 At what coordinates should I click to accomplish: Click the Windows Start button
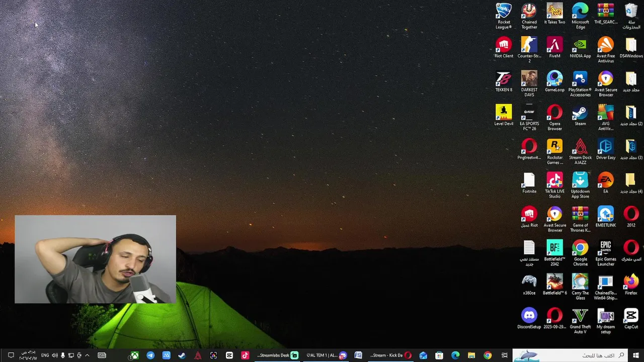pos(636,355)
